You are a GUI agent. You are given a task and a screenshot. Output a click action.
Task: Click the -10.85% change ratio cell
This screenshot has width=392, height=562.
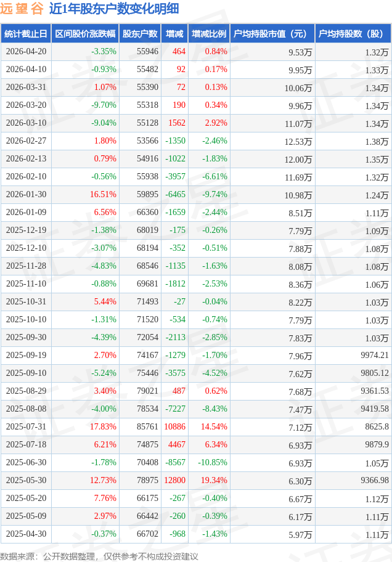(x=212, y=462)
